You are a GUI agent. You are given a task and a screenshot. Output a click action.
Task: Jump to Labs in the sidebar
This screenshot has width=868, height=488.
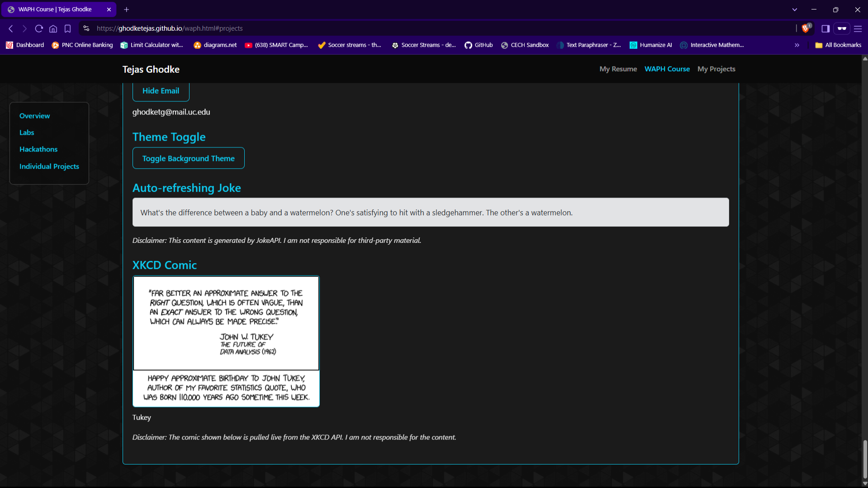pyautogui.click(x=27, y=133)
